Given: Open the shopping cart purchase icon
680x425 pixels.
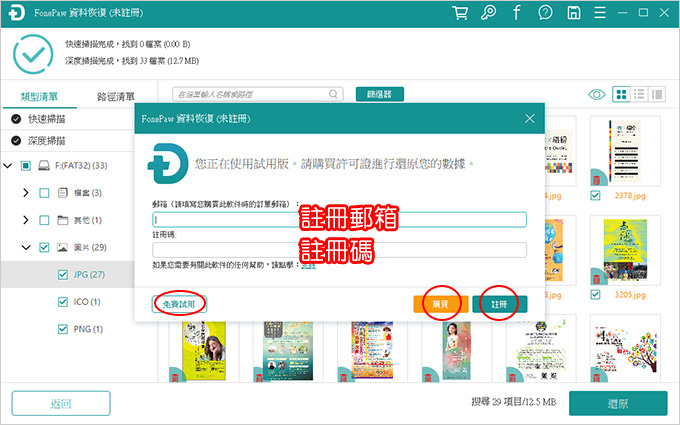Looking at the screenshot, I should (x=460, y=13).
